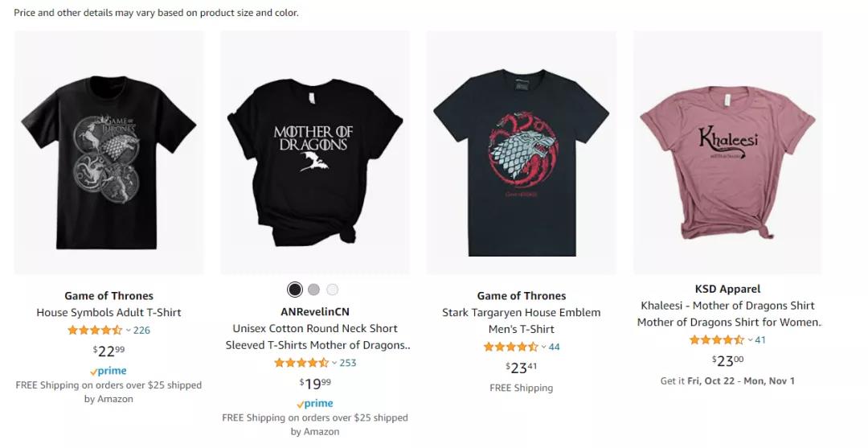Open Stark Targaryen House Emblem Men's T-Shirt

[x=522, y=320]
